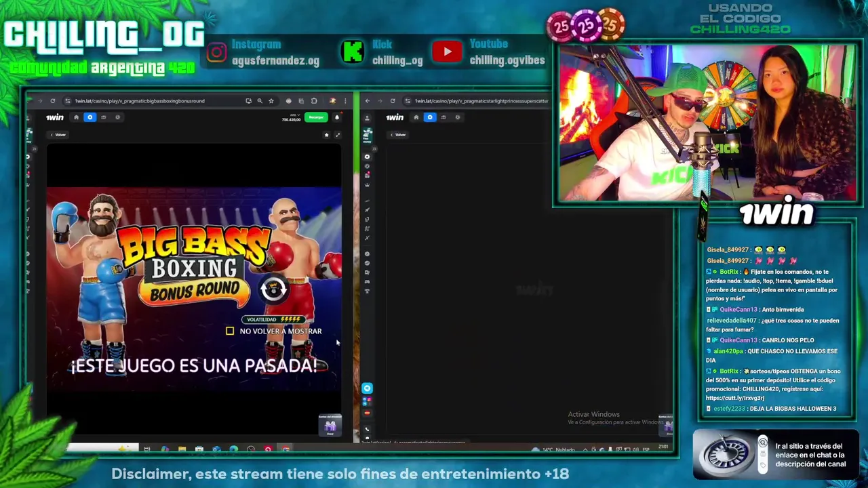Open extensions puzzle icon in left browser
868x488 pixels.
314,101
